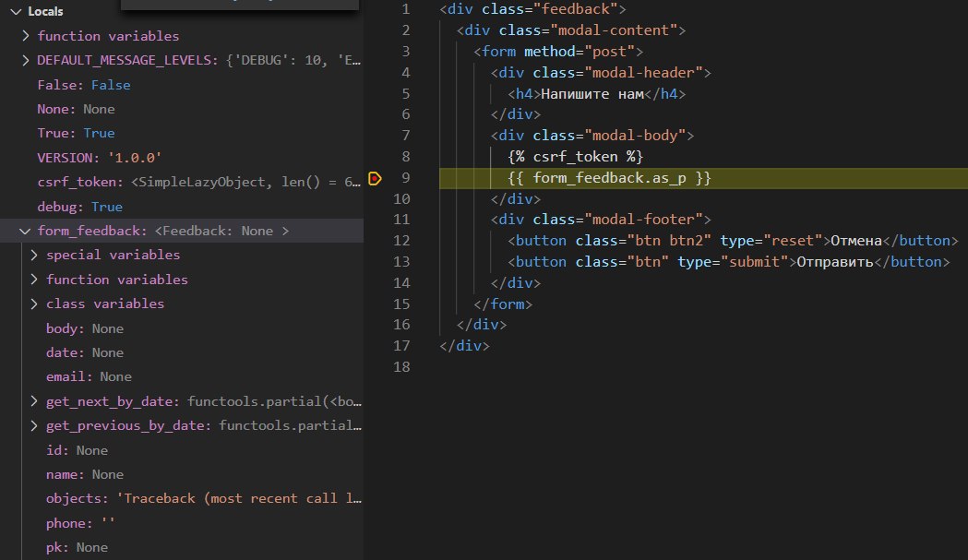
Task: Click the form method="post" code line
Action: point(558,52)
